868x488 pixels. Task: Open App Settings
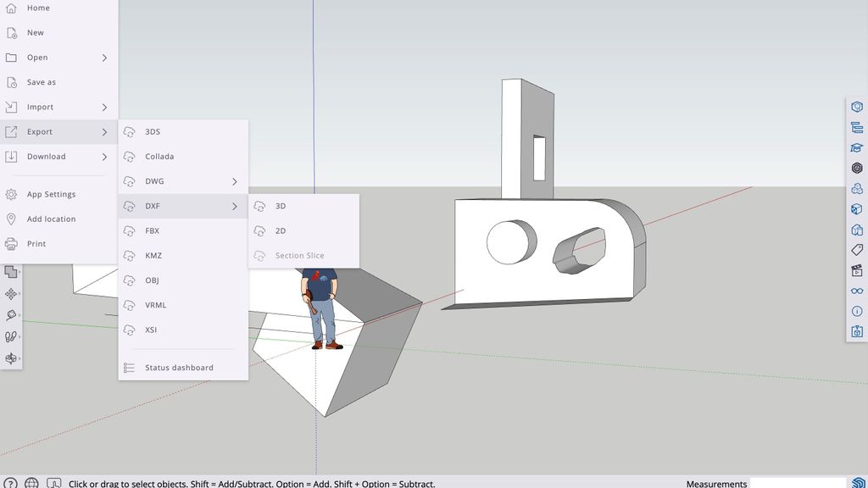[x=57, y=193]
